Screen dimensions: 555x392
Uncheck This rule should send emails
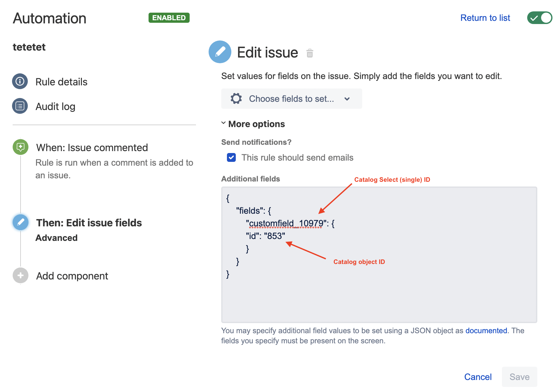pyautogui.click(x=231, y=157)
